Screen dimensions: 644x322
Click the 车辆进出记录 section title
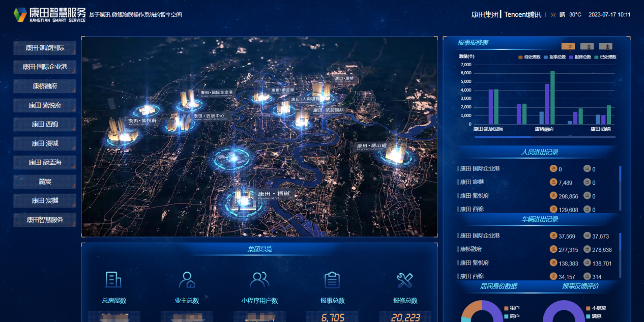point(540,219)
